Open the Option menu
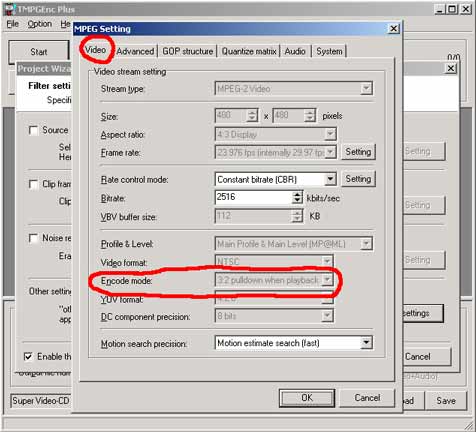 pos(40,24)
